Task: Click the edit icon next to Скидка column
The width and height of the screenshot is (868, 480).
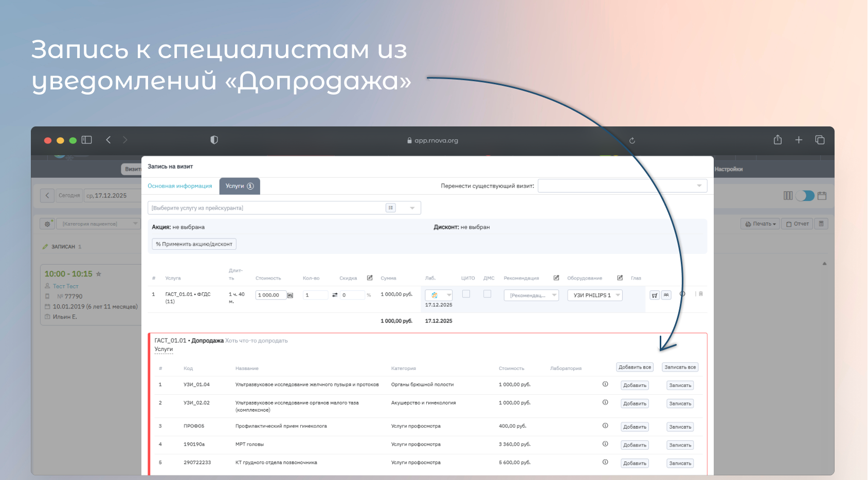Action: pyautogui.click(x=370, y=278)
